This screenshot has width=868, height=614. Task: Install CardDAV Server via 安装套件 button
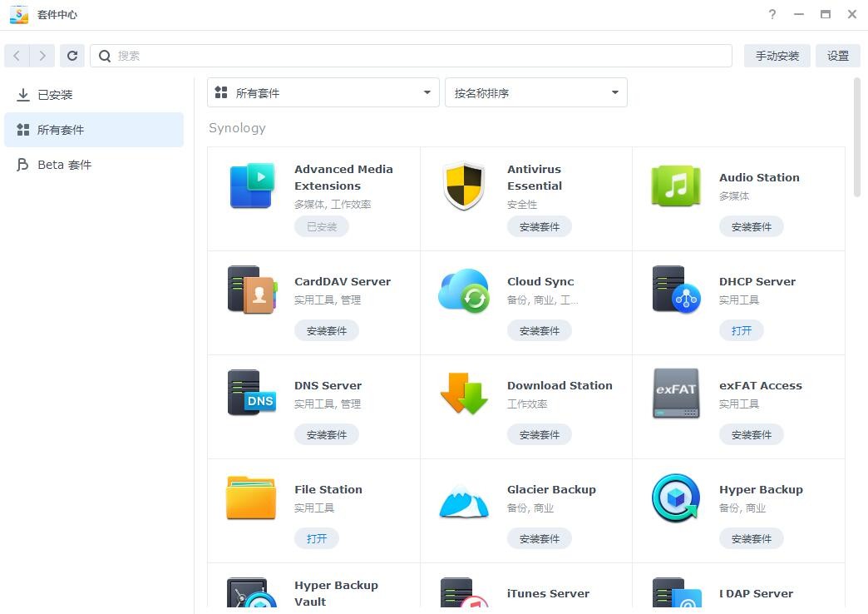pyautogui.click(x=327, y=330)
